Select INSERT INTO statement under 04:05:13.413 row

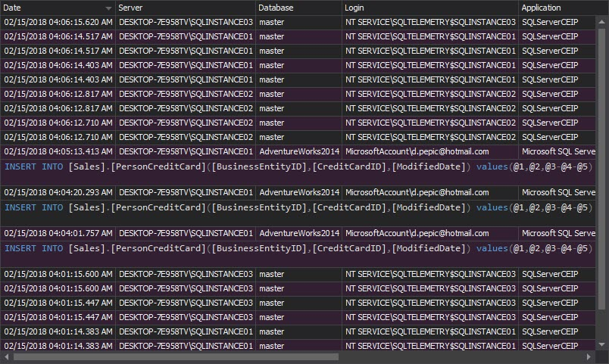[298, 172]
